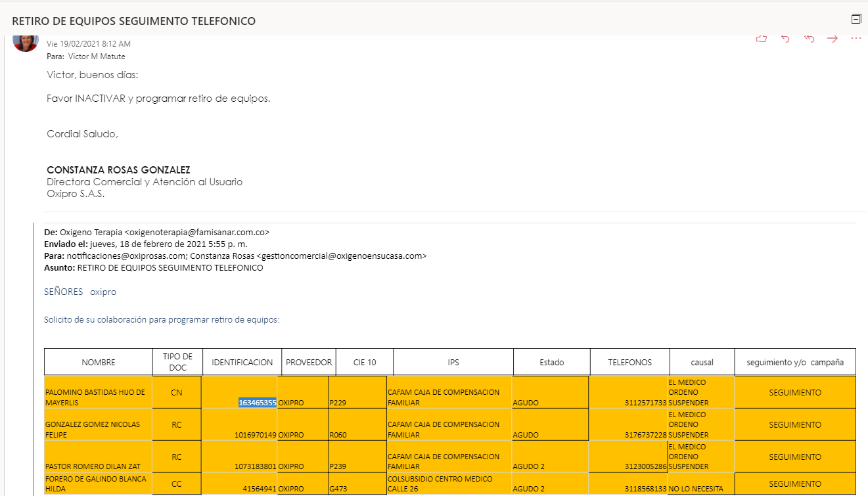The height and width of the screenshot is (496, 868).
Task: Open the more actions ellipsis menu
Action: click(856, 39)
